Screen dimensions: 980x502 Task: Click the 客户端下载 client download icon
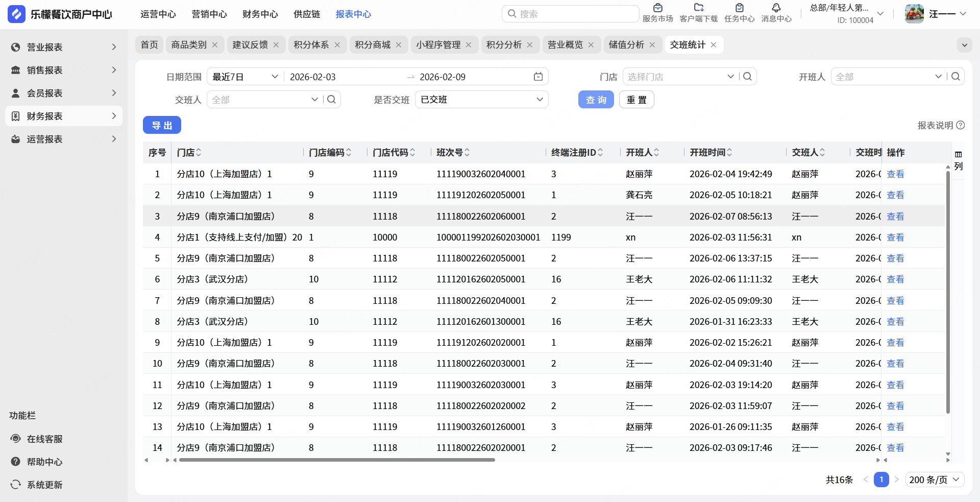pyautogui.click(x=698, y=8)
